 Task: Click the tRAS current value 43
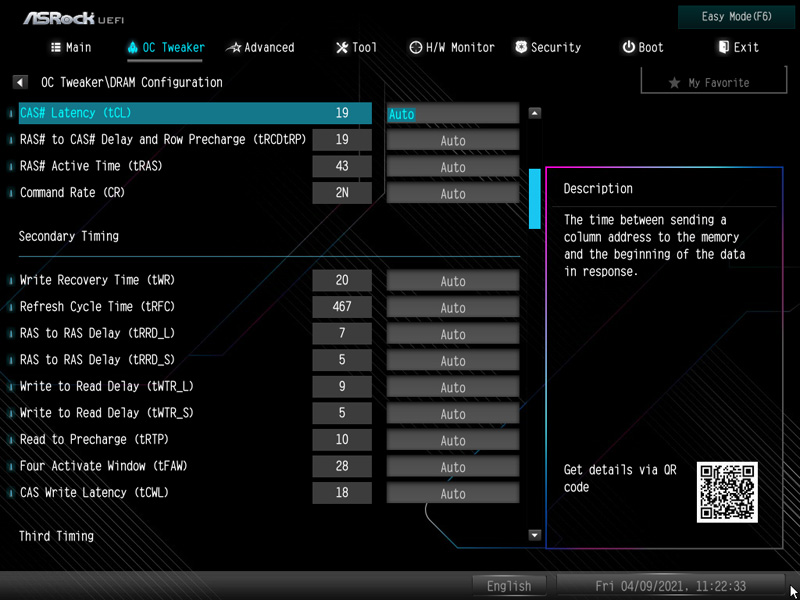click(x=342, y=166)
